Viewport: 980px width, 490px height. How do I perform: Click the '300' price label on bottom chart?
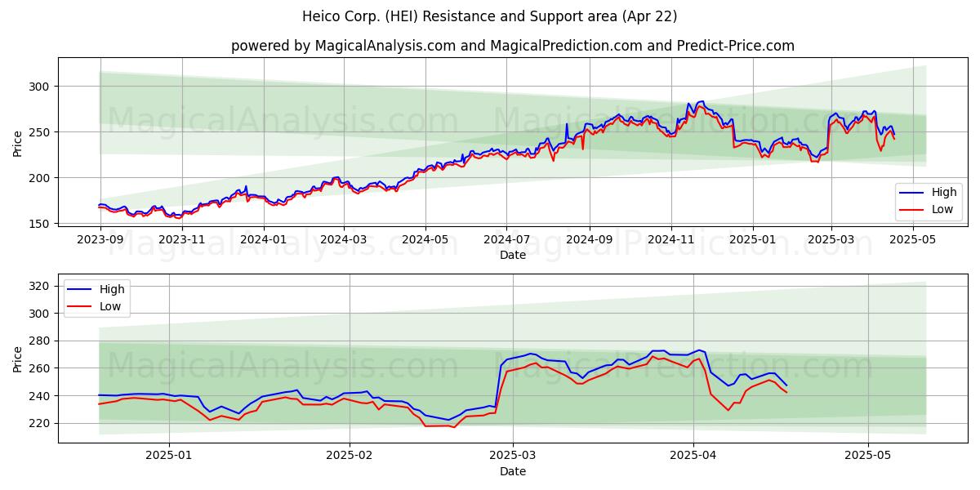[x=41, y=314]
